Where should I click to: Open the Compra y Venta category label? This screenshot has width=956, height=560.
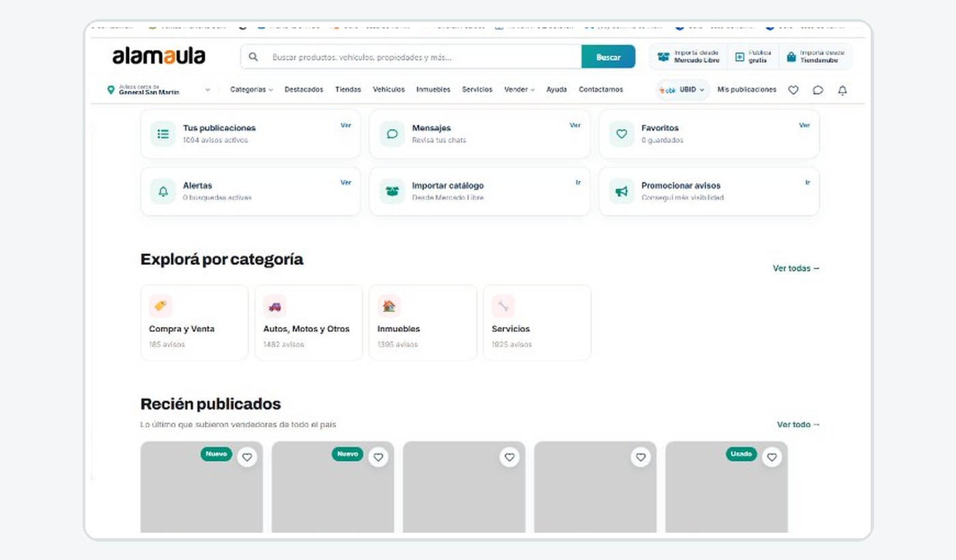(x=182, y=329)
